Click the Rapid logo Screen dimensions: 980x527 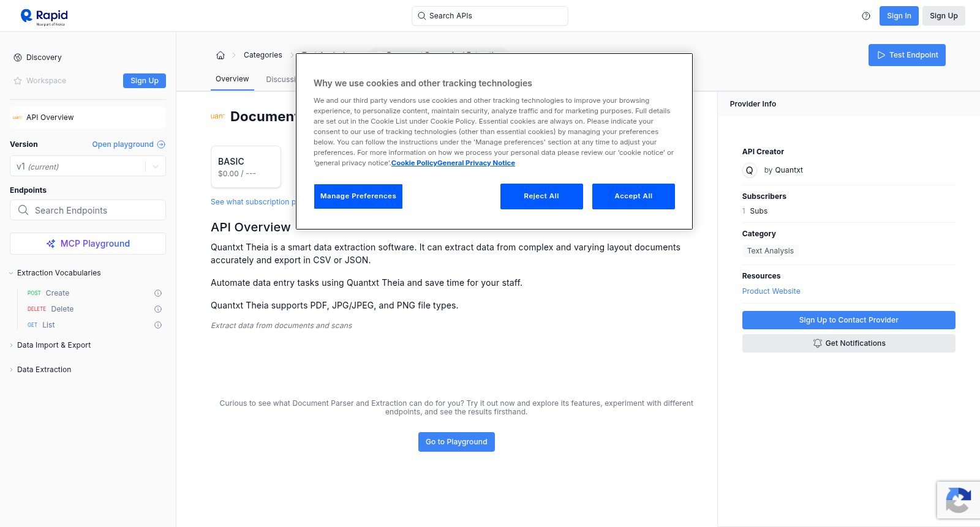click(44, 17)
